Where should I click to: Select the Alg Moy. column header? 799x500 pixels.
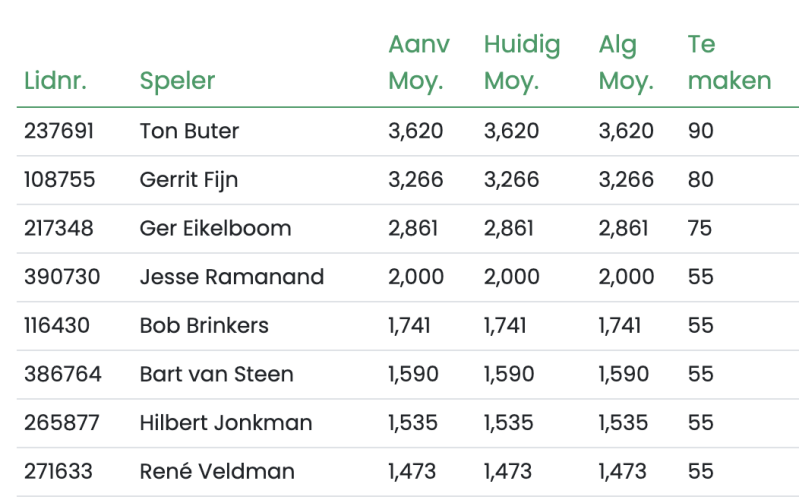click(x=626, y=62)
